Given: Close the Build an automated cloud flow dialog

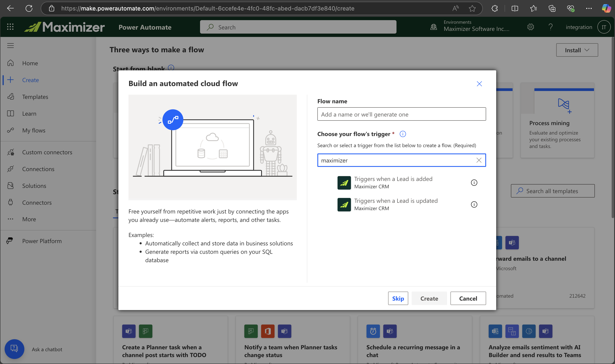Looking at the screenshot, I should (479, 84).
